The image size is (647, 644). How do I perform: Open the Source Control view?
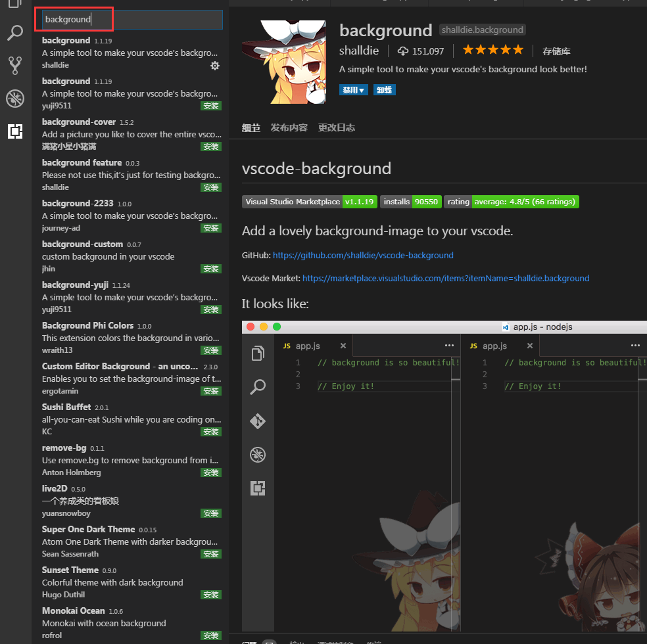pos(16,66)
